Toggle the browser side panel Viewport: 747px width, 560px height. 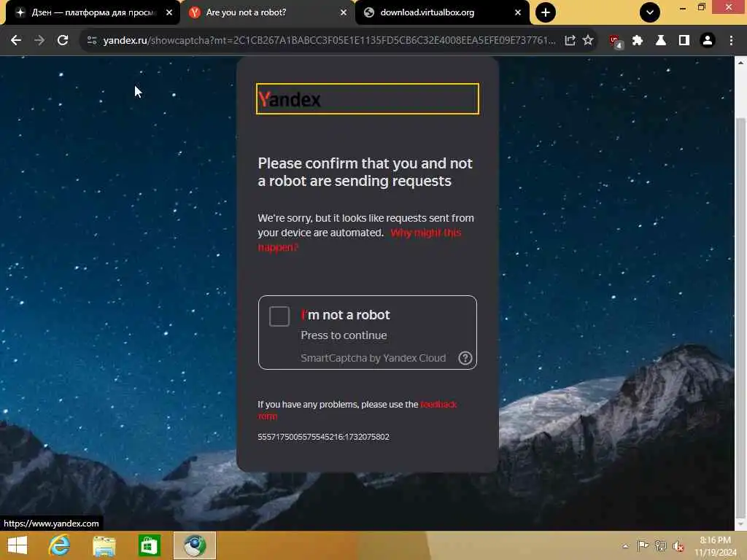(x=684, y=41)
